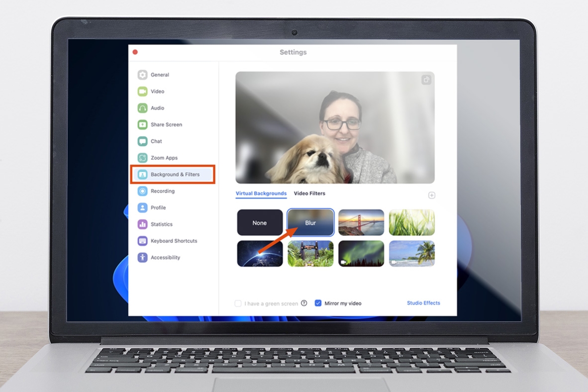The width and height of the screenshot is (588, 392).
Task: Open Statistics settings
Action: pyautogui.click(x=161, y=224)
